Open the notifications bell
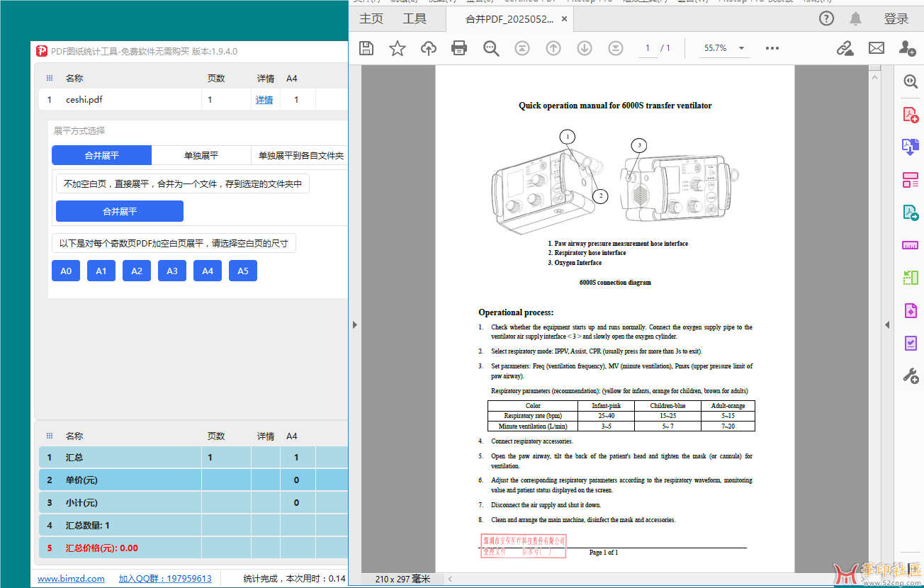Screen dimensions: 924x588 856,18
